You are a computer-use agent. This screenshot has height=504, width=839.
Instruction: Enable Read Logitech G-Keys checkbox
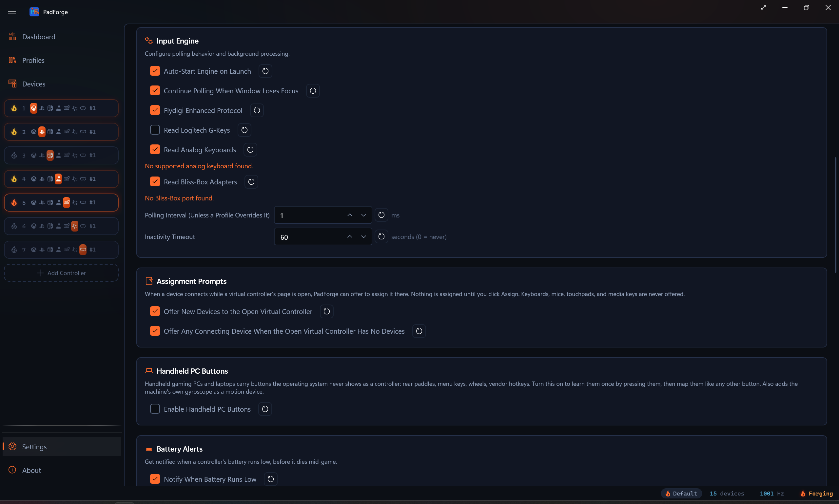coord(155,130)
